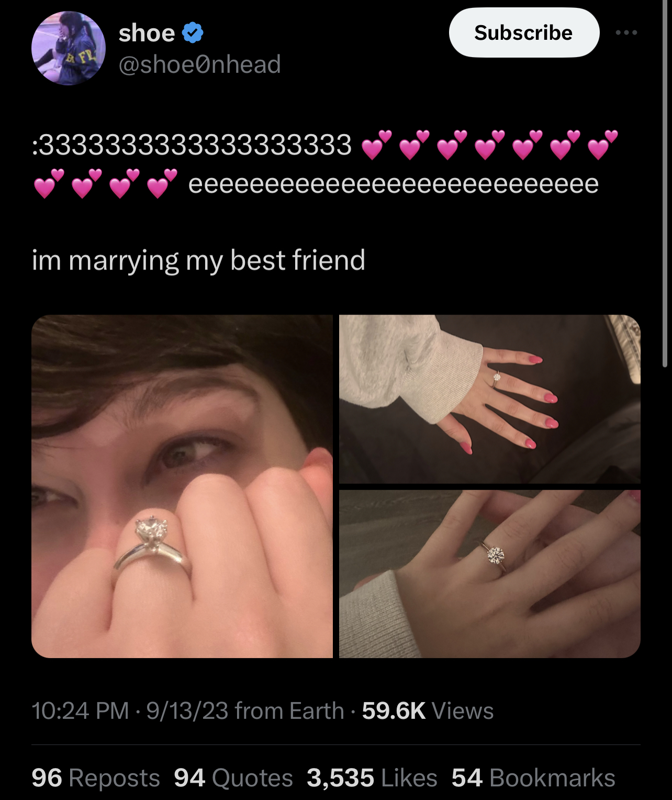Open the photo of hand with pink nails
This screenshot has width=672, height=800.
(490, 399)
